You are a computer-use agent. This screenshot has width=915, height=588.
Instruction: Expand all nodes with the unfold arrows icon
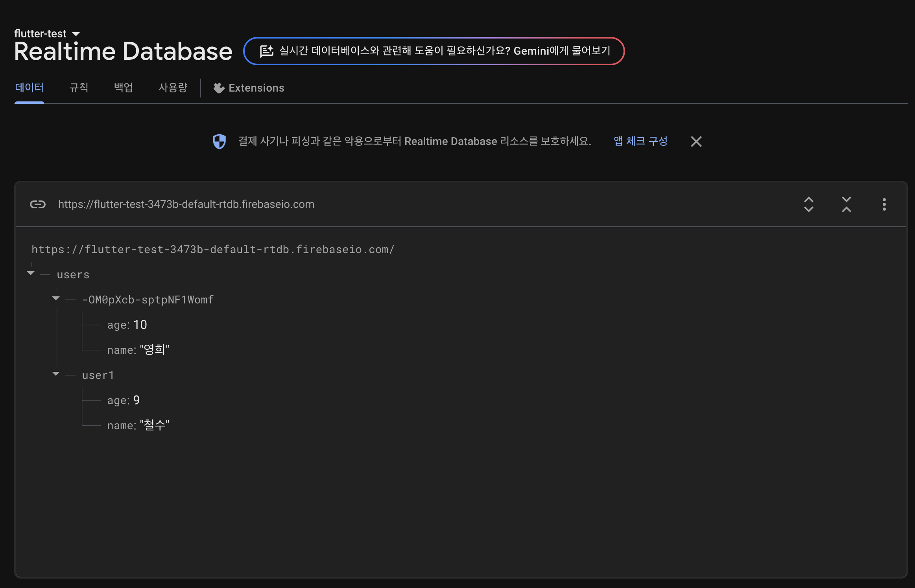[x=809, y=204]
